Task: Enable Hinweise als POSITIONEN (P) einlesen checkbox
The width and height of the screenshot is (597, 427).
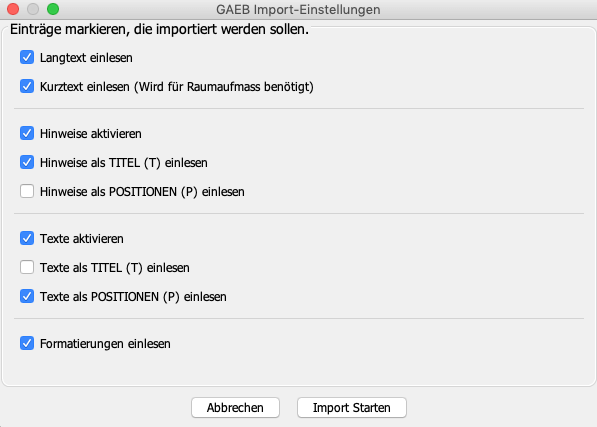Action: click(x=27, y=191)
